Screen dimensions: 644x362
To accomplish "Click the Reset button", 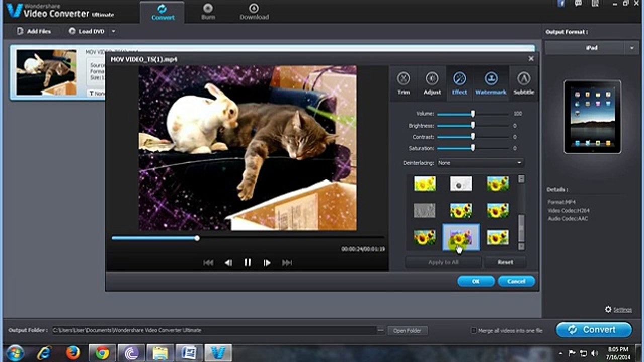I will 505,262.
